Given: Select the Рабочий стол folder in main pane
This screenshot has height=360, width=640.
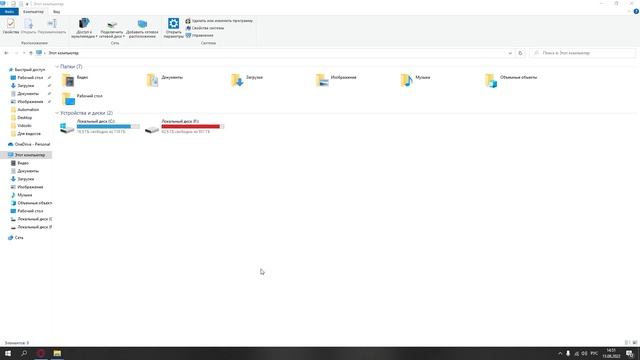Looking at the screenshot, I should [82, 98].
